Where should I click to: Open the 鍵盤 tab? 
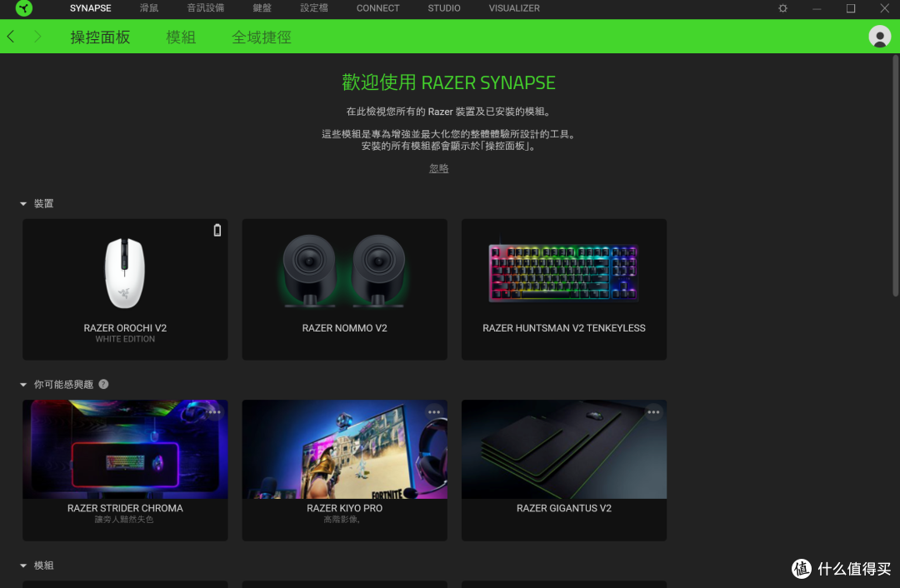262,8
